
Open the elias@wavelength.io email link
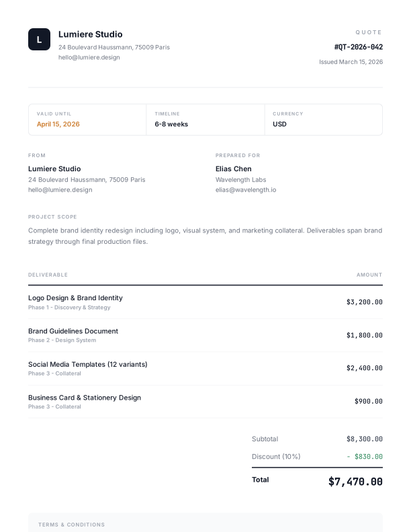(x=246, y=190)
